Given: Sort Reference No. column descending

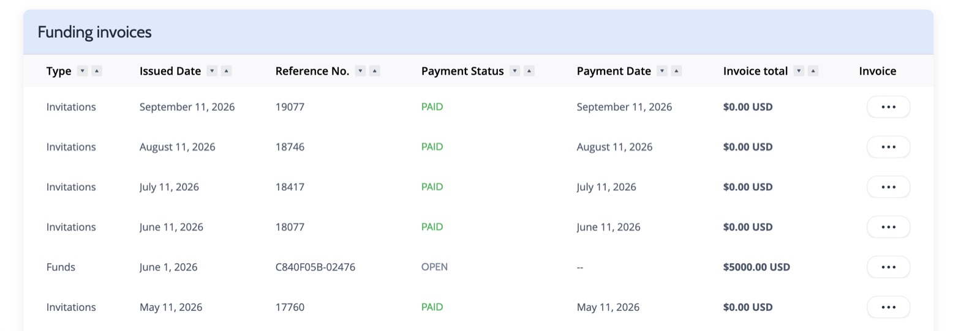Looking at the screenshot, I should coord(361,71).
